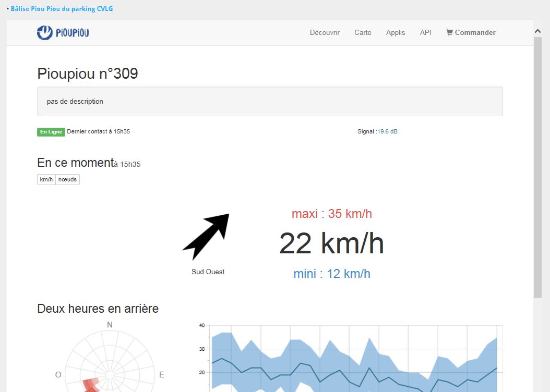Click the Sud Ouest direction label
This screenshot has height=392, width=550.
click(x=208, y=272)
